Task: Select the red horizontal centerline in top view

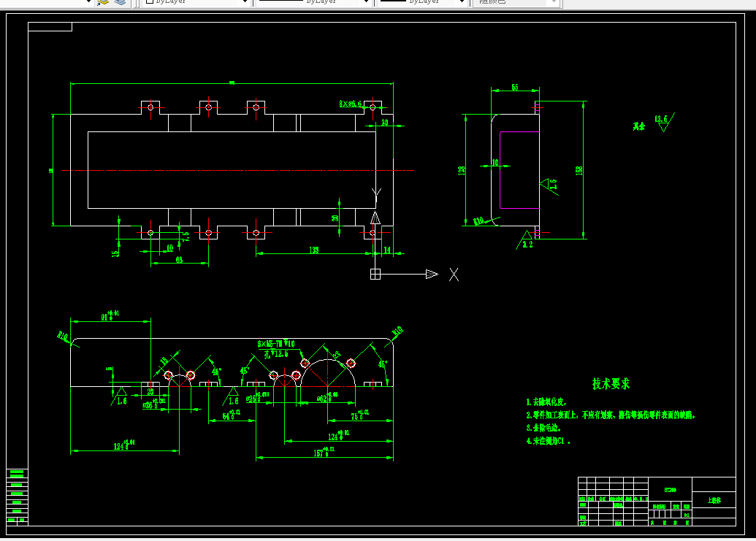Action: pos(237,170)
